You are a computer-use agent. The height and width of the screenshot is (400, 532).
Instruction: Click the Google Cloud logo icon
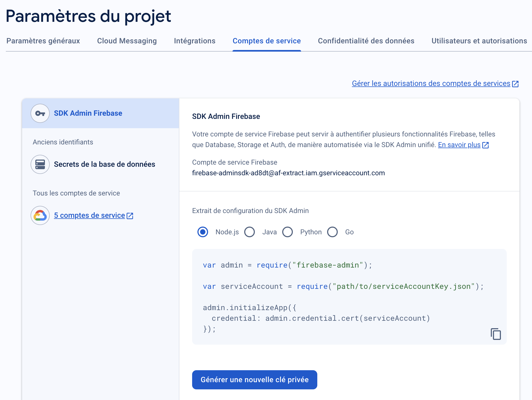tap(40, 215)
